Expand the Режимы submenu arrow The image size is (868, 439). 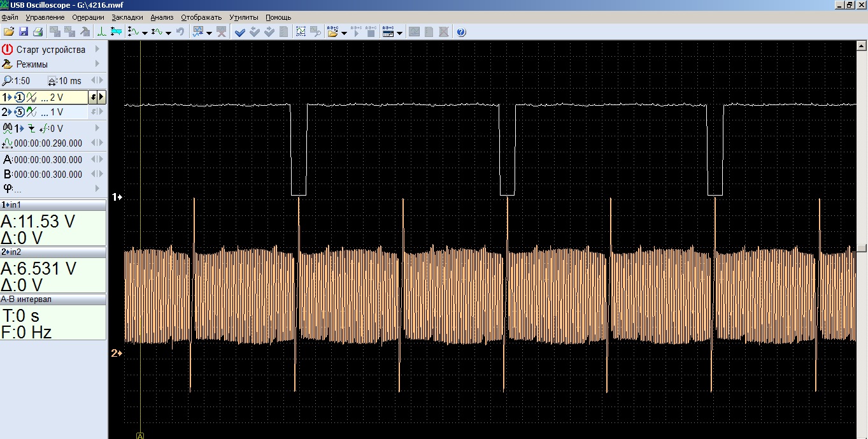coord(97,64)
